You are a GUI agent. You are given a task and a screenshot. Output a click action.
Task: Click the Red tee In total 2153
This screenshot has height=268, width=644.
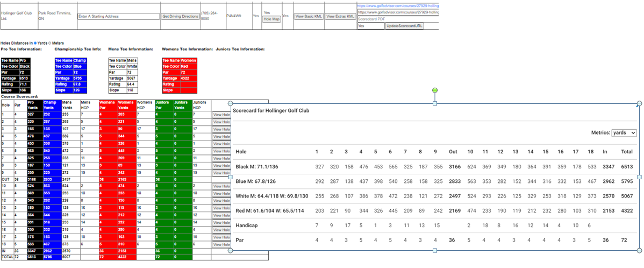pos(608,211)
